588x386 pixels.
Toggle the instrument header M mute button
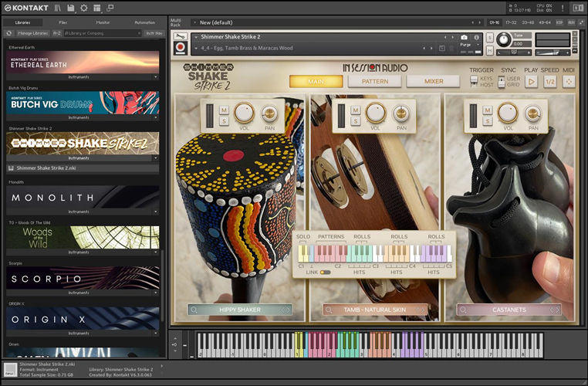click(x=490, y=50)
